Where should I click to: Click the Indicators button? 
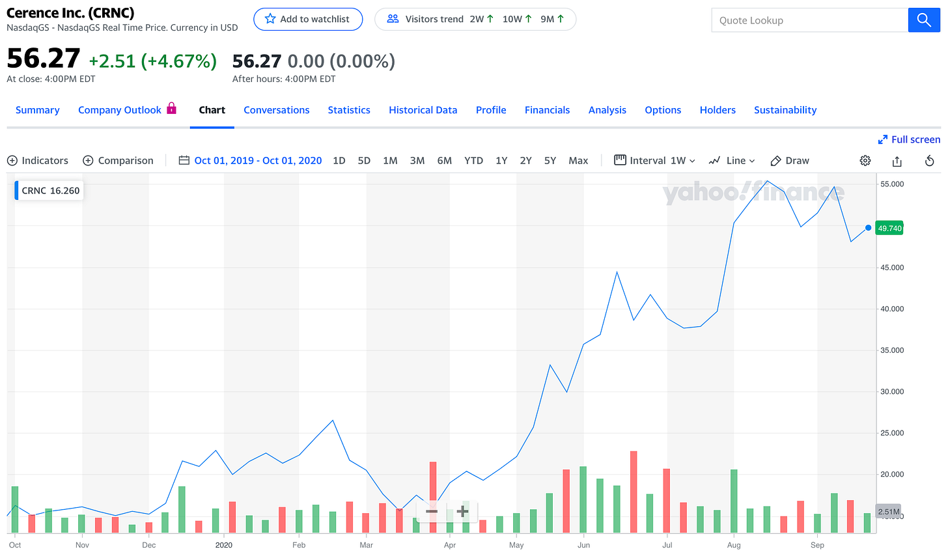(x=38, y=160)
